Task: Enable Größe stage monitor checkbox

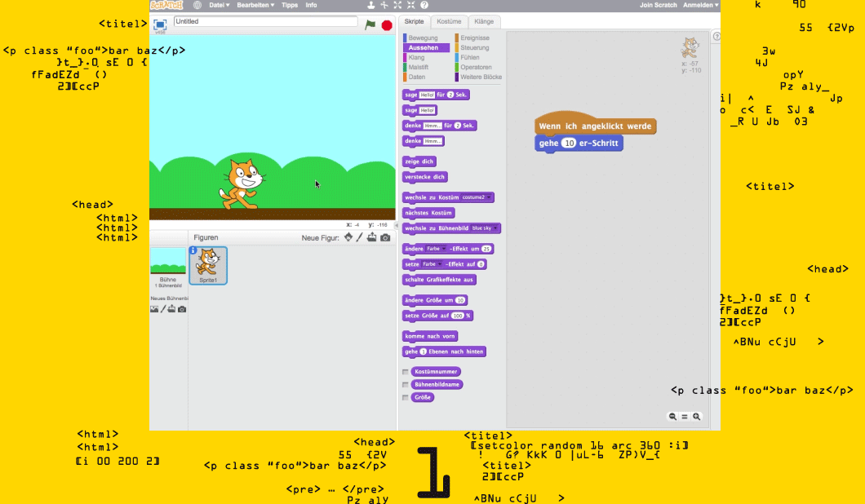Action: tap(406, 398)
